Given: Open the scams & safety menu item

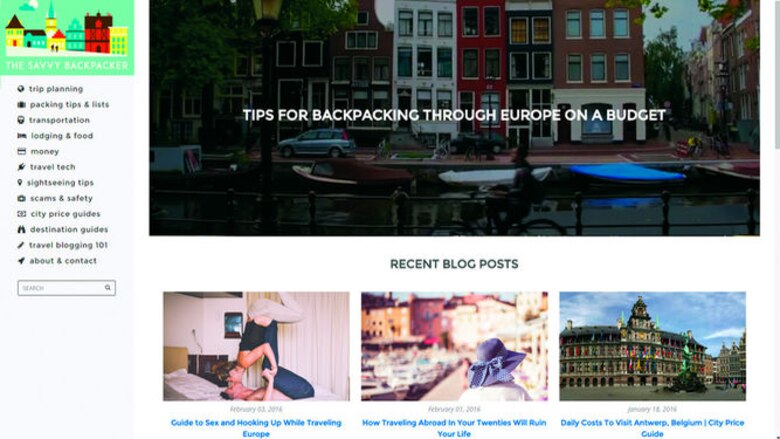Looking at the screenshot, I should [x=61, y=198].
